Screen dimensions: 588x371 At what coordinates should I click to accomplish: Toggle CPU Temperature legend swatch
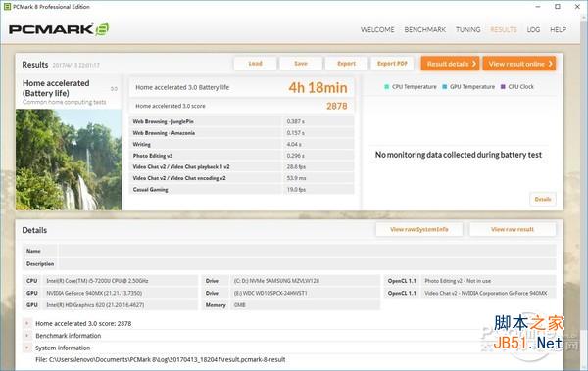click(387, 86)
